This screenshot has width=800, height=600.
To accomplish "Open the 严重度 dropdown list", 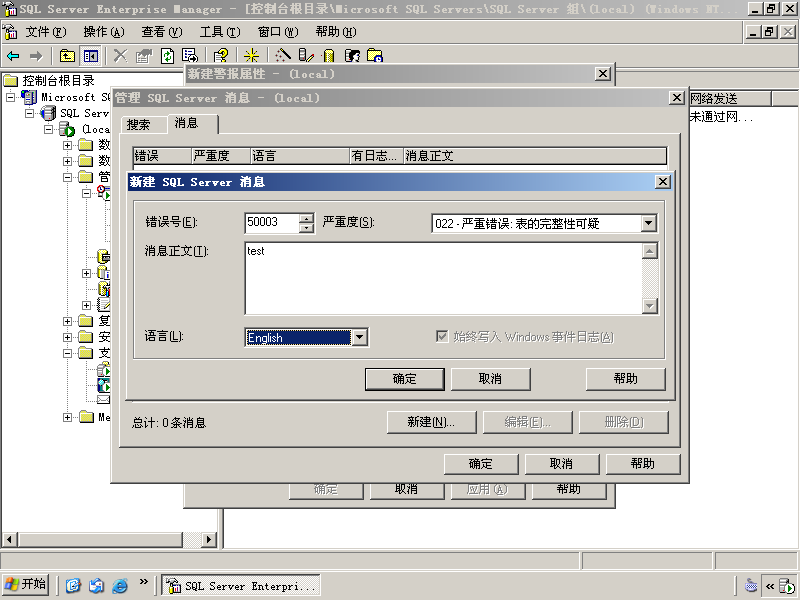I will click(648, 223).
